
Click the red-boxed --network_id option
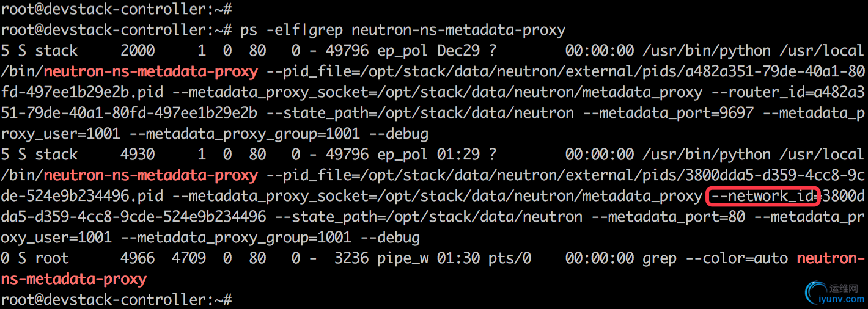click(763, 196)
